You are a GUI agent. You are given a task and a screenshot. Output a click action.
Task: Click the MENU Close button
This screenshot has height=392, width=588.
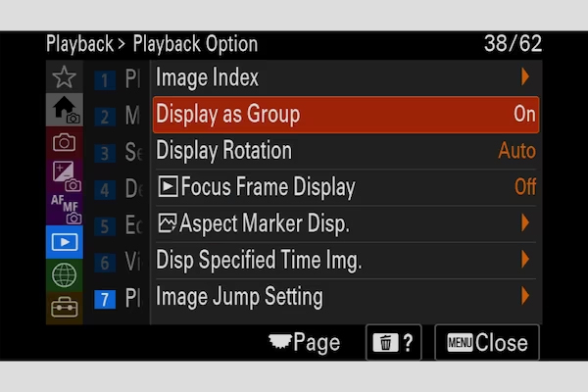click(x=487, y=342)
